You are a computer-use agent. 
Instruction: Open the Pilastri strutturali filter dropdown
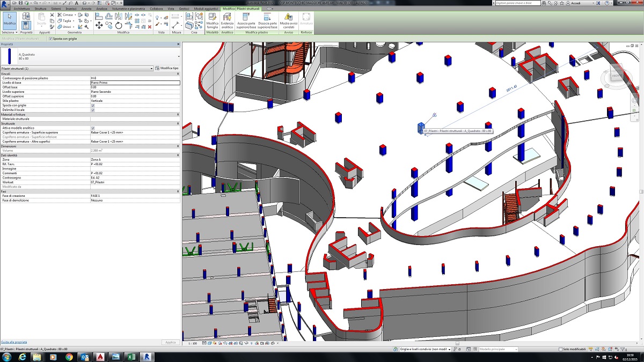click(x=151, y=69)
